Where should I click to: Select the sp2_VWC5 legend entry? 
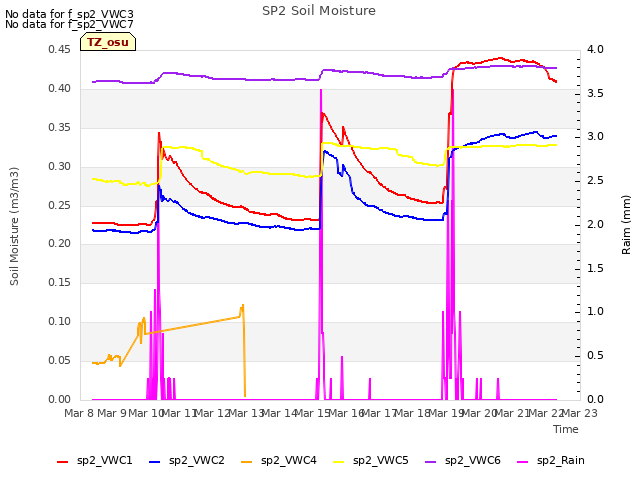(x=371, y=461)
